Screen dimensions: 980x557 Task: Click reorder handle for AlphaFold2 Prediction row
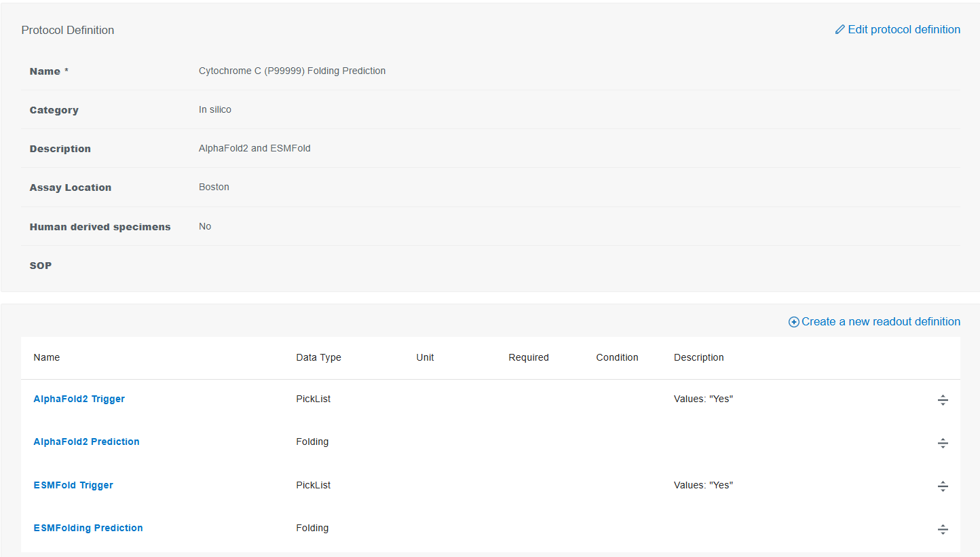point(943,443)
